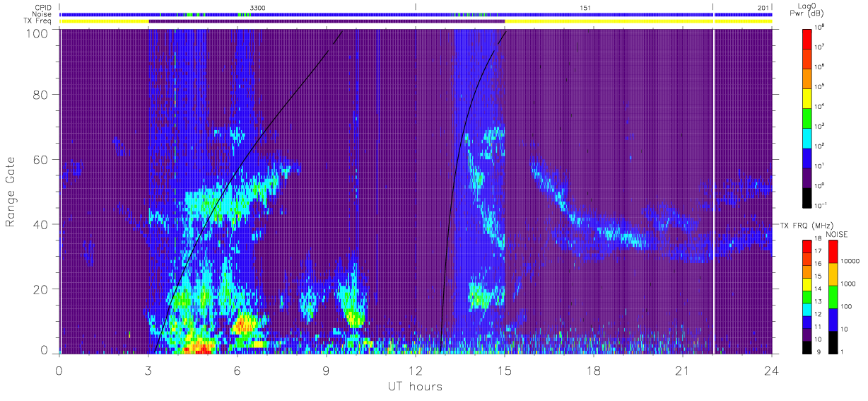Viewport: 868px width, 401px height.
Task: Pick the green segment of NOISE colorbar
Action: 835,296
